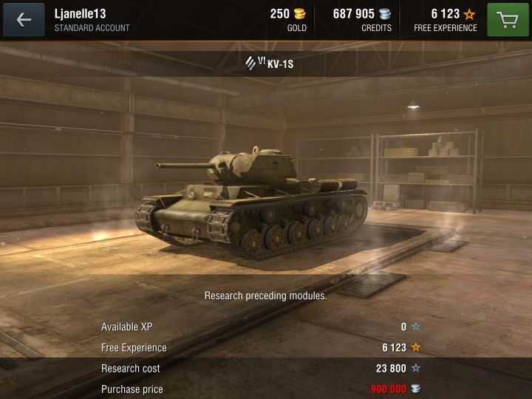The width and height of the screenshot is (532, 399).
Task: Open the 6 123 FREE EXPERIENCE counter
Action: click(x=445, y=20)
